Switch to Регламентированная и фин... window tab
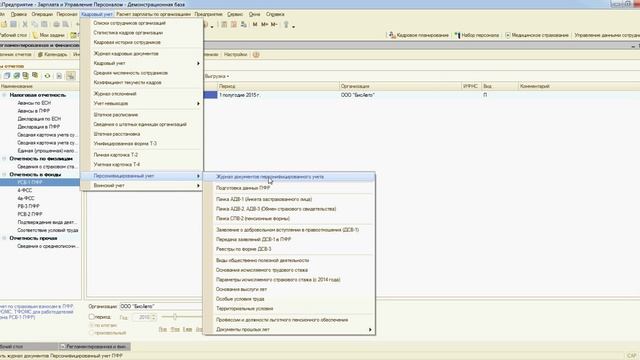Image resolution: width=640 pixels, height=360 pixels. coord(95,347)
